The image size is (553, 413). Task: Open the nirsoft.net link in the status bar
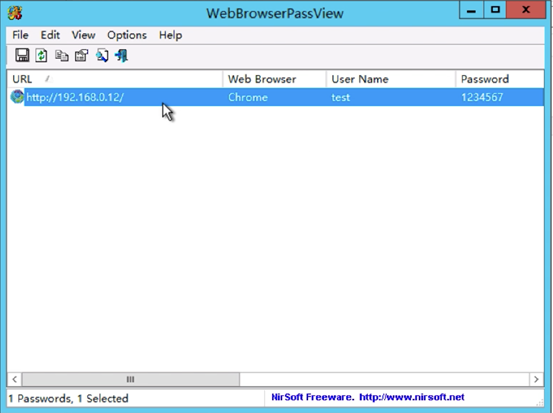tap(412, 397)
